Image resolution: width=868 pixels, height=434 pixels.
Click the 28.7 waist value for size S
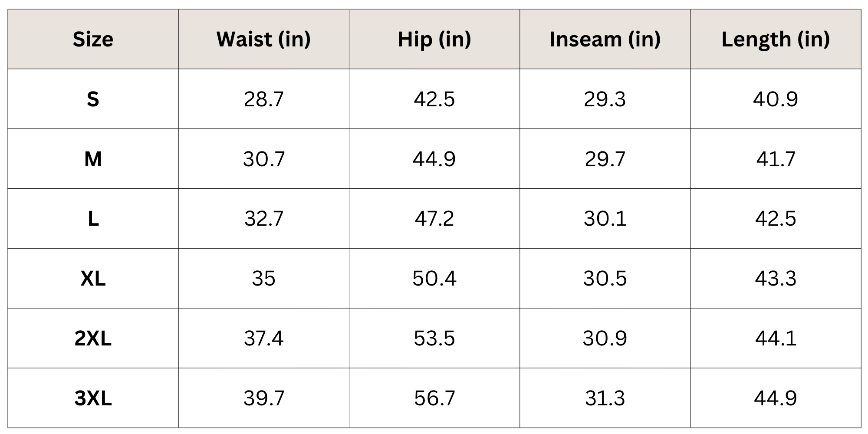point(263,99)
